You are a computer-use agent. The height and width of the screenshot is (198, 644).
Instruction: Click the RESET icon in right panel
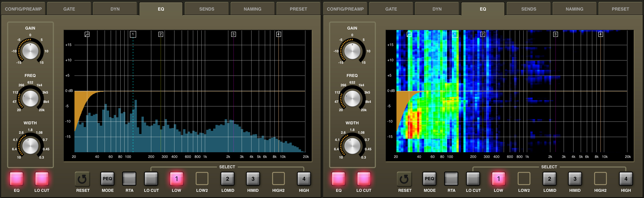(x=404, y=179)
